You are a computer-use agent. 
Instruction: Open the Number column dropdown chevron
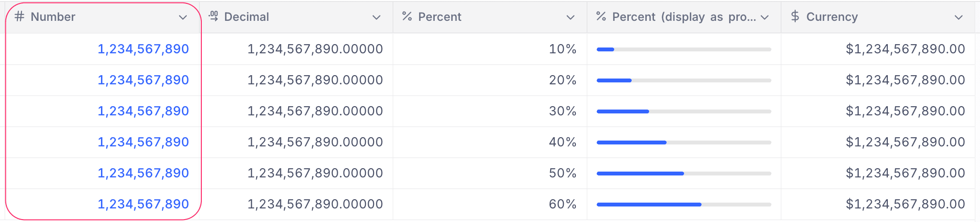[x=183, y=17]
